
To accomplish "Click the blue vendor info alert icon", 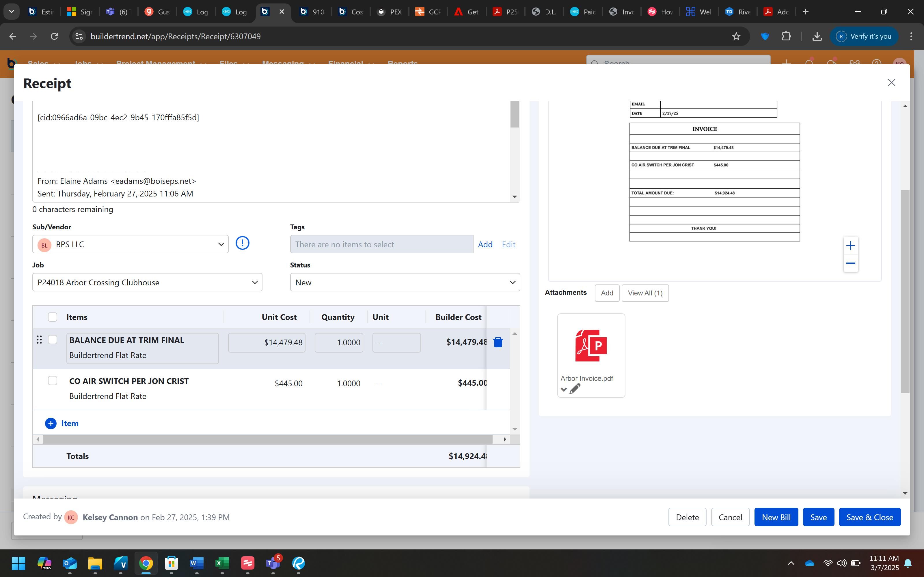I will pyautogui.click(x=242, y=243).
